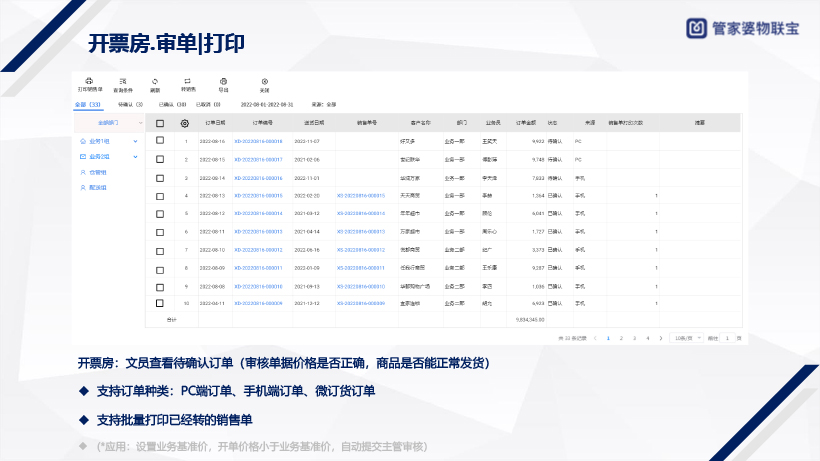Switch to the 全部 (33) tab
Viewport: 820px width, 461px height.
coord(88,103)
